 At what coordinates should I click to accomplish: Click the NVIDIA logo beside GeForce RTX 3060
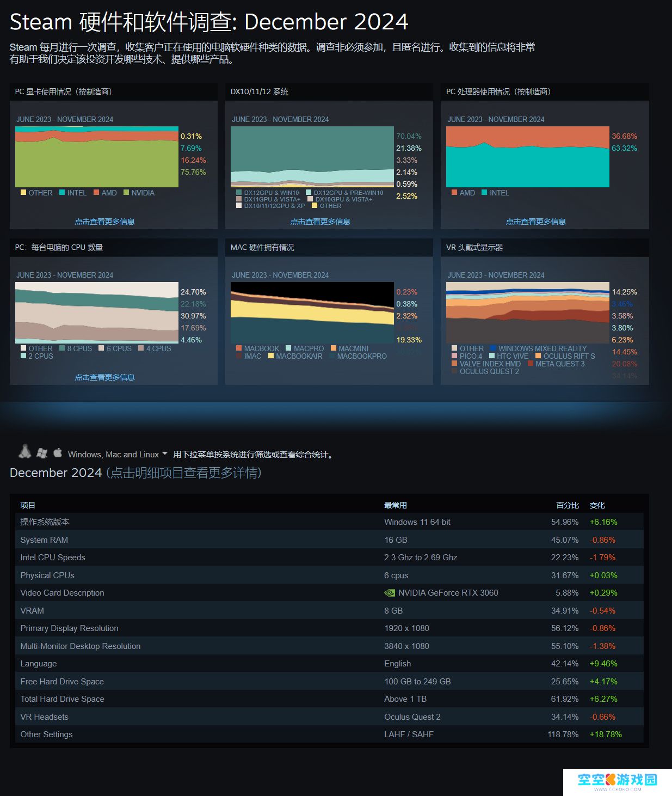pos(390,593)
